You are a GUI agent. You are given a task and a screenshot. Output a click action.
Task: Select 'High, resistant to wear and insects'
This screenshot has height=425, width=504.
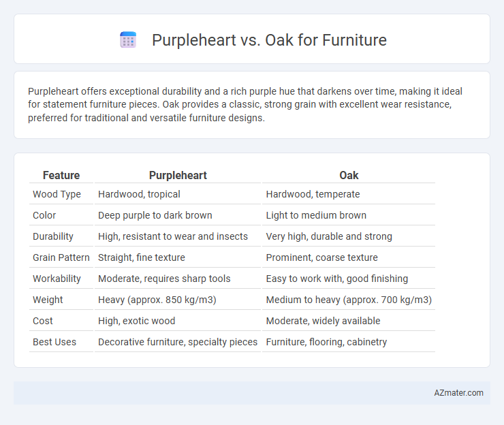point(173,236)
